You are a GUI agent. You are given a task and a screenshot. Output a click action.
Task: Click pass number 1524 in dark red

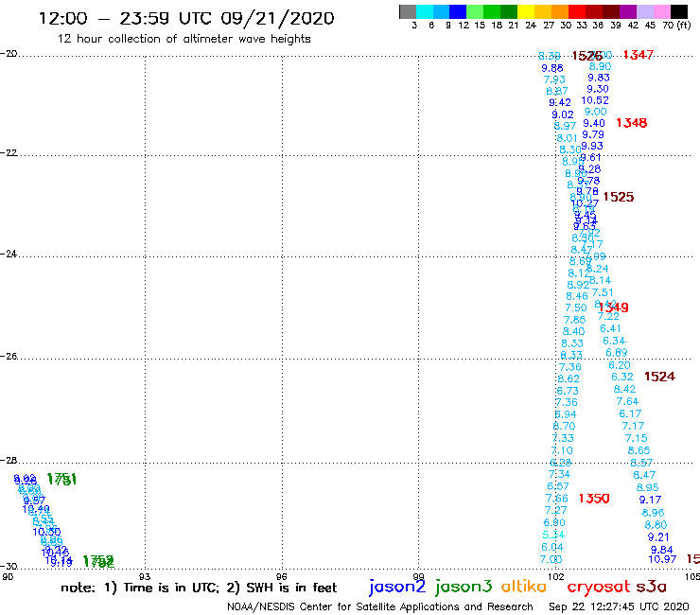pyautogui.click(x=659, y=377)
